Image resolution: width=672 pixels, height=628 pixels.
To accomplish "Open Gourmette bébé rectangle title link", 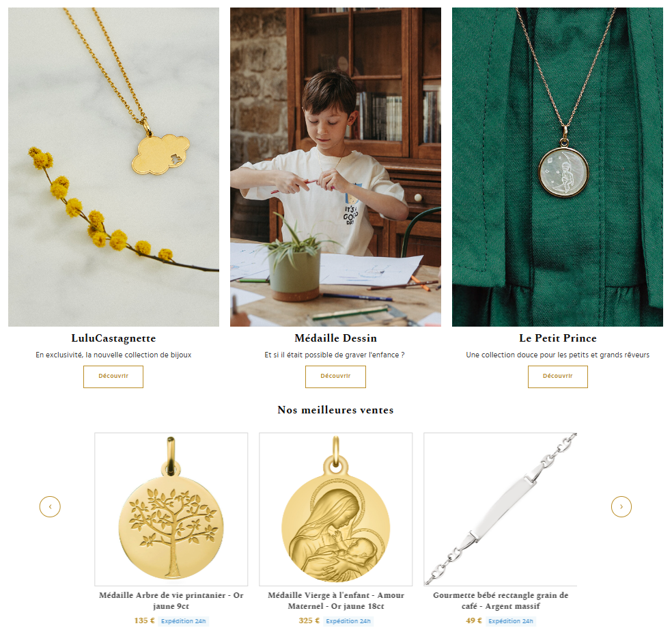I will (x=500, y=601).
